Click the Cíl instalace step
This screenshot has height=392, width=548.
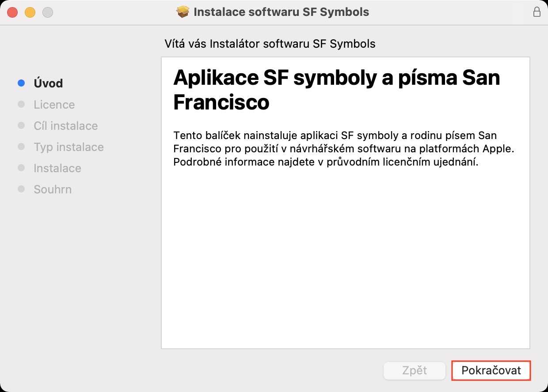click(65, 126)
